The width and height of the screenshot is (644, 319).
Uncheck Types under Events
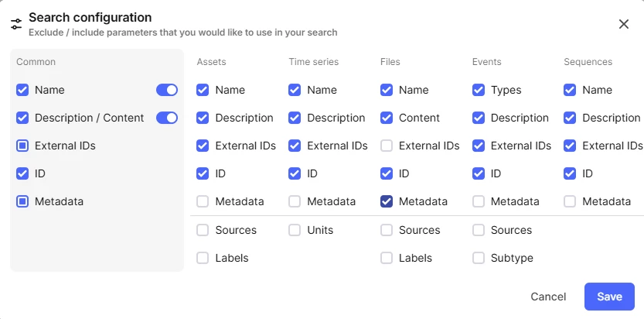[479, 90]
